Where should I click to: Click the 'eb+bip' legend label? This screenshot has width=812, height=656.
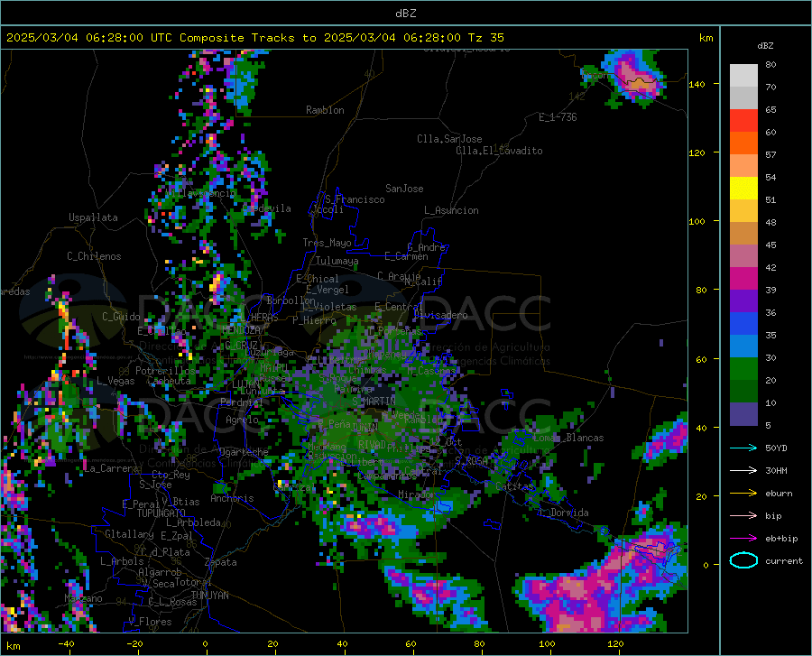tap(781, 539)
